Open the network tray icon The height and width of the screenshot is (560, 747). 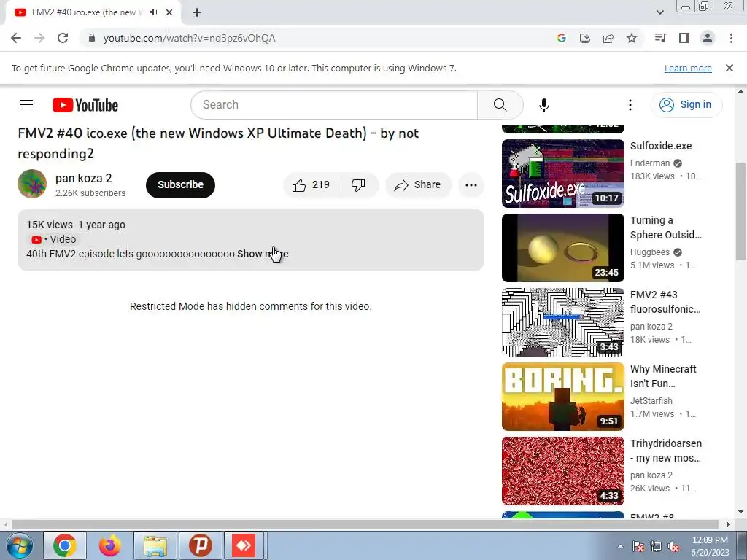tap(656, 547)
